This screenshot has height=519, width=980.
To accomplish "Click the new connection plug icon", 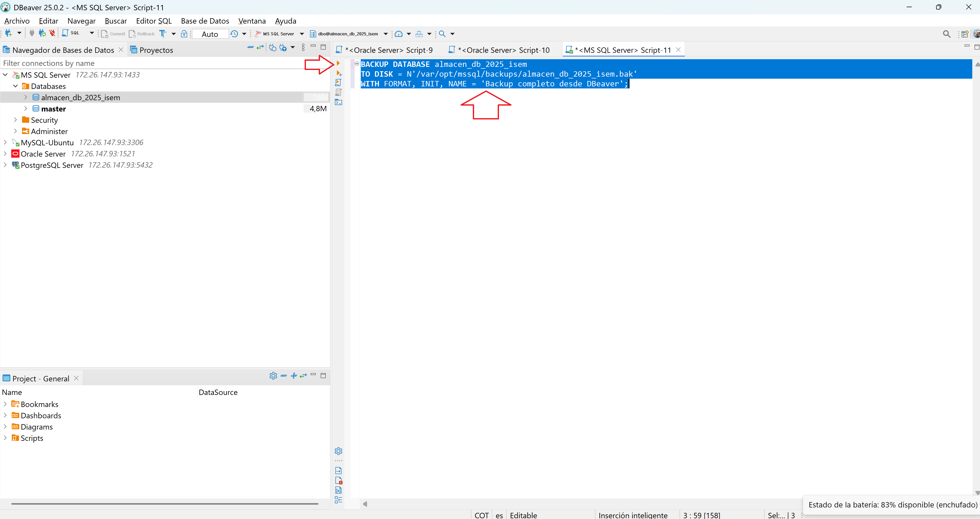I will (x=8, y=34).
